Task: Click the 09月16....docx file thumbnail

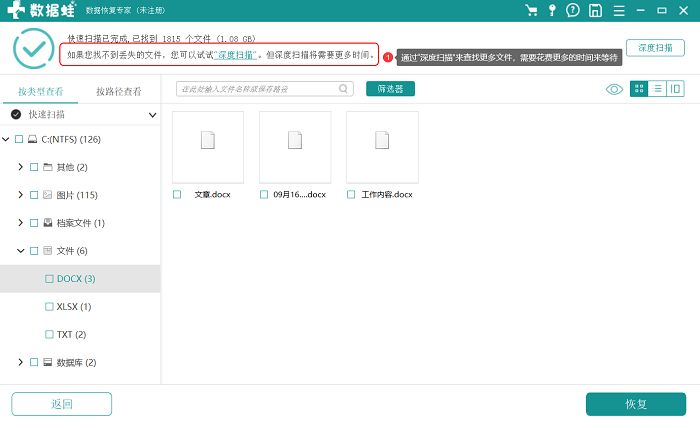Action: coord(295,147)
